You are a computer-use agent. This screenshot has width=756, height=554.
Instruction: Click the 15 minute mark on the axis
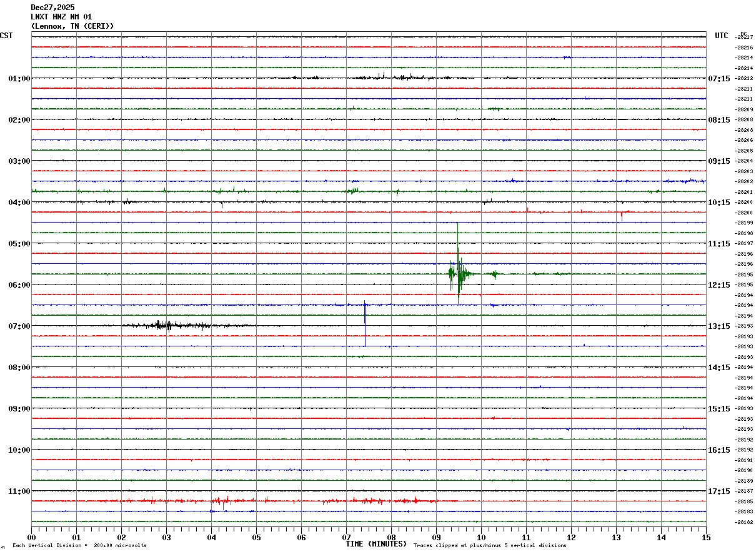pyautogui.click(x=706, y=537)
